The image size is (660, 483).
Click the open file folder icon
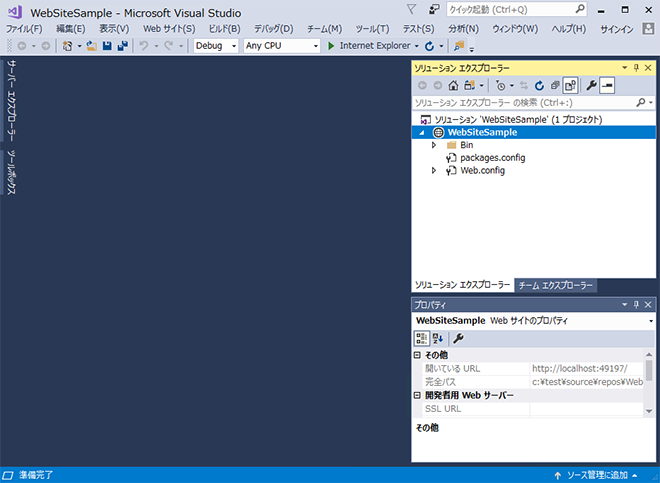click(x=92, y=46)
